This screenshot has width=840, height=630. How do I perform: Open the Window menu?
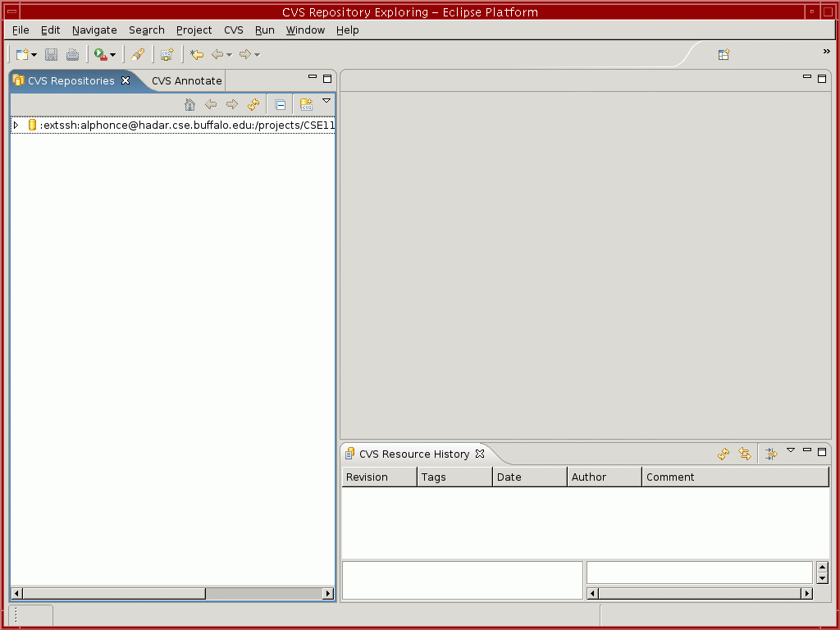pyautogui.click(x=305, y=30)
